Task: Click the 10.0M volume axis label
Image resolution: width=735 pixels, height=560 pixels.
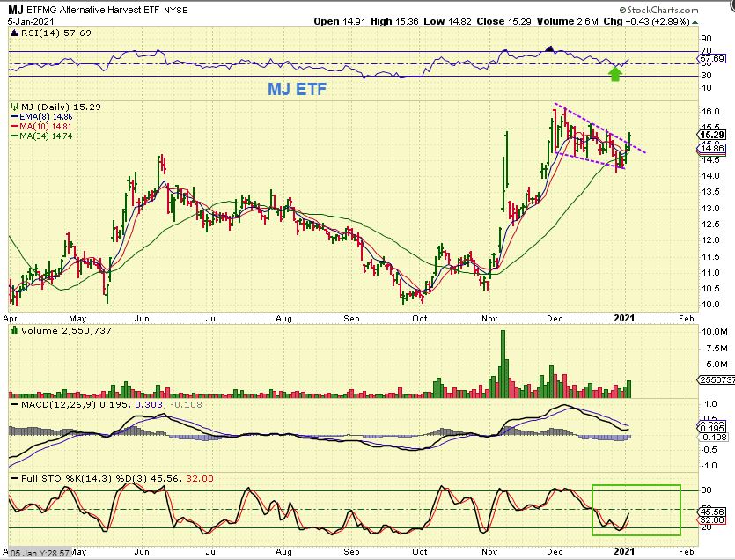Action: pyautogui.click(x=715, y=332)
